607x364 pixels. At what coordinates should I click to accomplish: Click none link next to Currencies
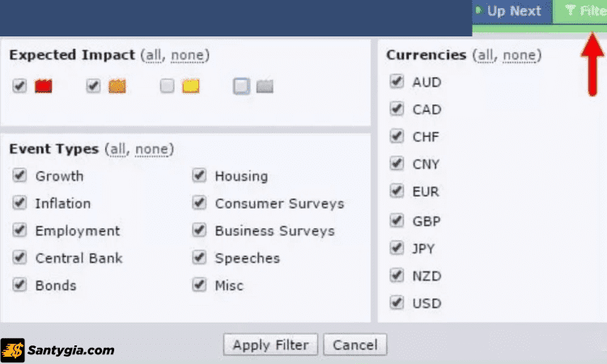tap(520, 55)
